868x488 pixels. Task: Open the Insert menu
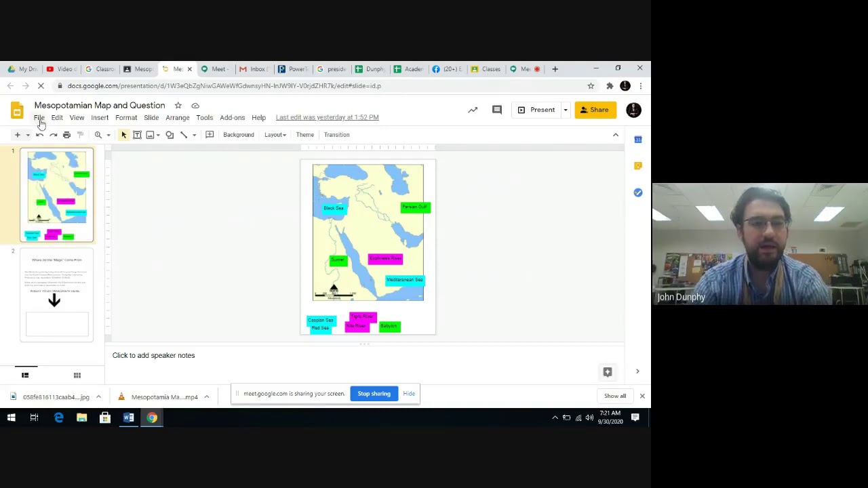100,118
